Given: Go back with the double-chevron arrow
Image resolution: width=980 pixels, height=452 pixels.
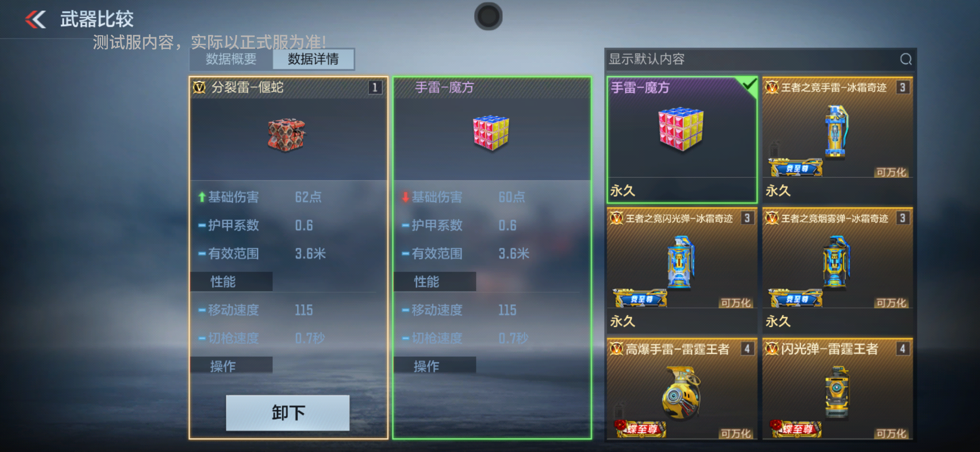Looking at the screenshot, I should pos(36,20).
